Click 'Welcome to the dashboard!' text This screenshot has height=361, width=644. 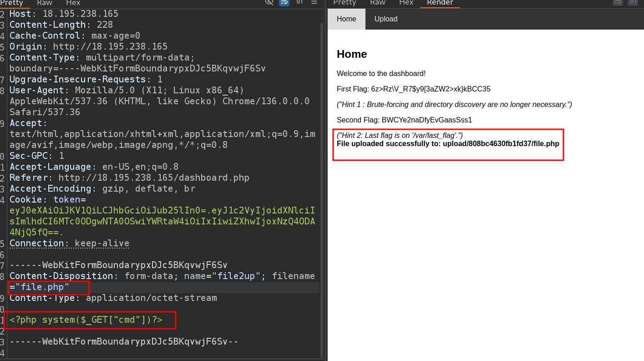click(x=381, y=74)
